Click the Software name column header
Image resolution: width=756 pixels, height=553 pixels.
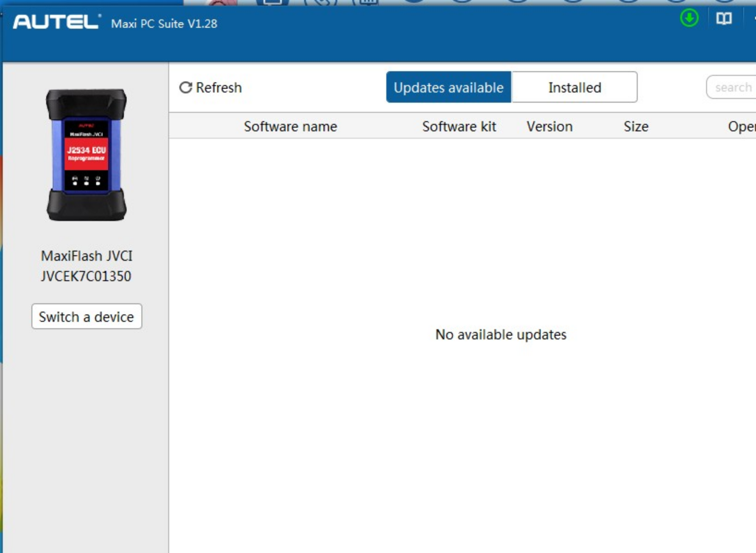[290, 126]
